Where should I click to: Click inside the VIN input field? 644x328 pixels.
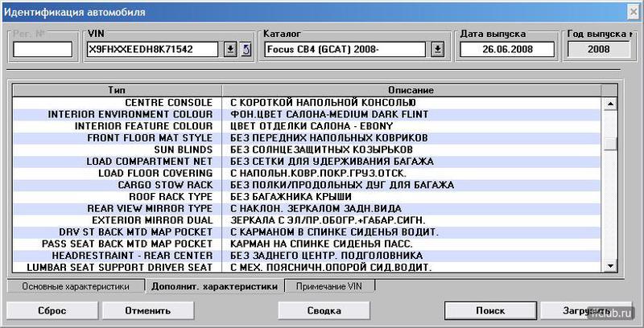152,50
